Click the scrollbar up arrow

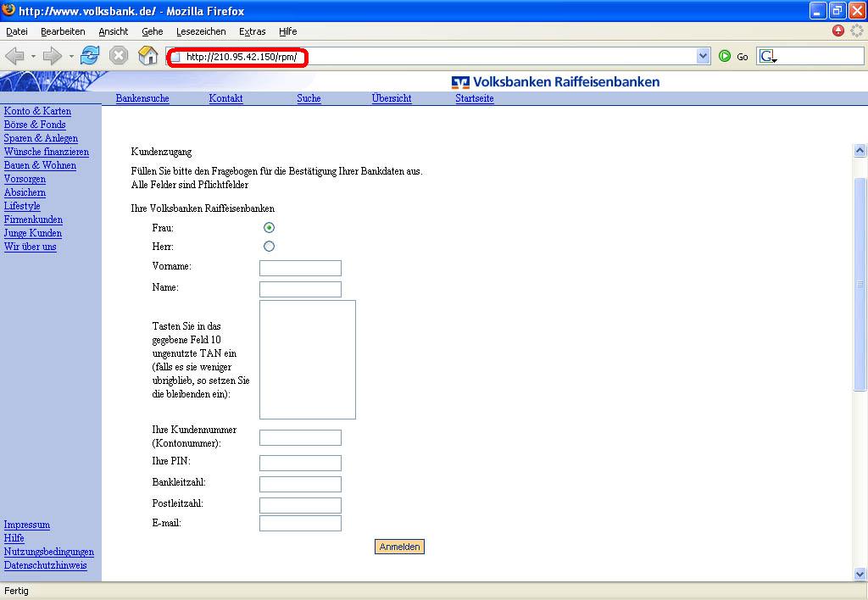click(860, 151)
